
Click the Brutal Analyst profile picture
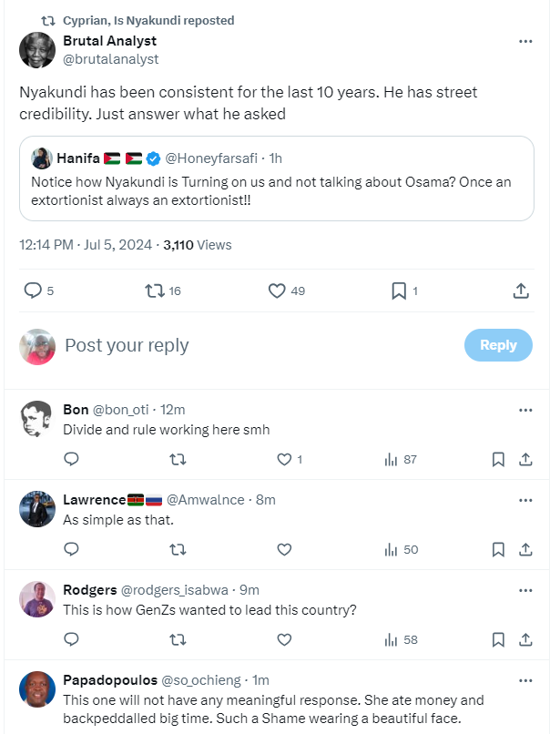(37, 50)
